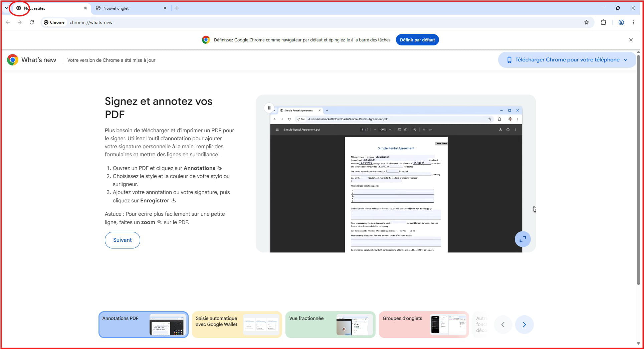The image size is (644, 349).
Task: Click the phone icon in download button
Action: tap(509, 60)
